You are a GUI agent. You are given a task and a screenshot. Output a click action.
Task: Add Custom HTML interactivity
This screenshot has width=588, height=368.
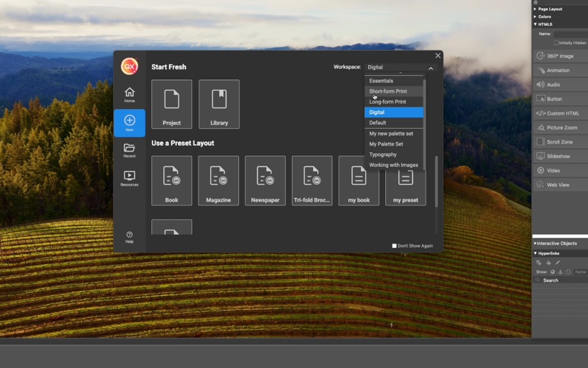click(560, 113)
